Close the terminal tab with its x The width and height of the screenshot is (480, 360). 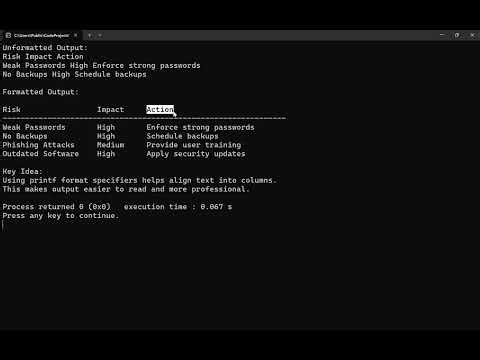tap(76, 35)
